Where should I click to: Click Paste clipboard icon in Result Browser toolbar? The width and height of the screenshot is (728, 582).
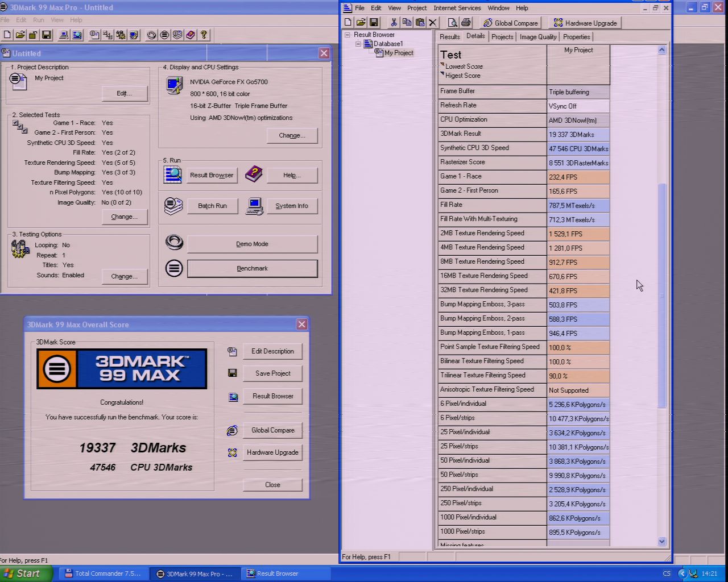coord(420,23)
